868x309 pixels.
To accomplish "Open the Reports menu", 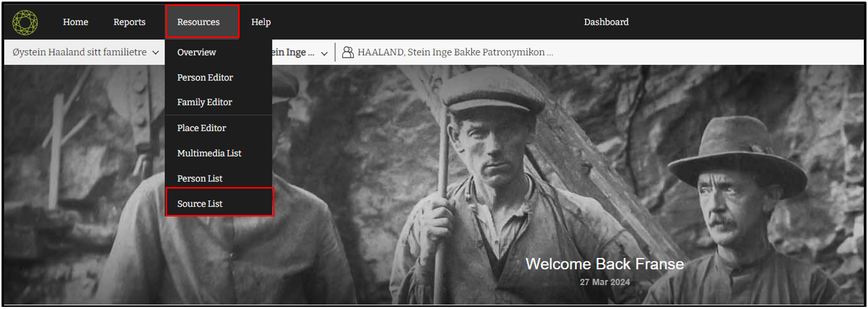I will [130, 22].
